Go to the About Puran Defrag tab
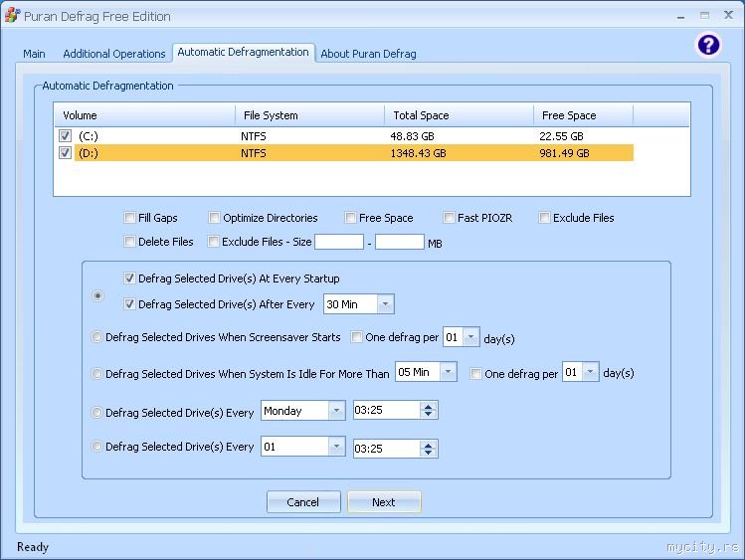This screenshot has width=745, height=560. coord(368,54)
